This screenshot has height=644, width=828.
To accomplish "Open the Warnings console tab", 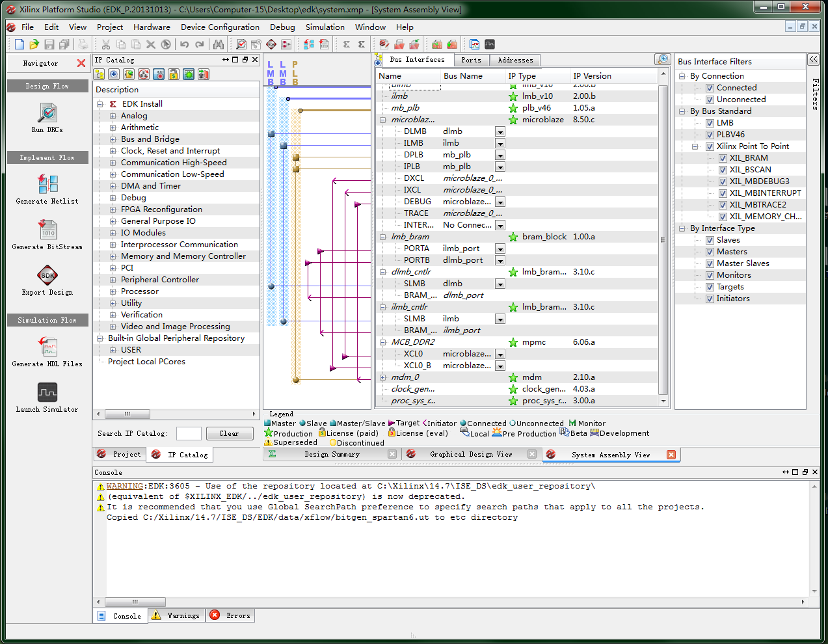I will click(x=177, y=615).
